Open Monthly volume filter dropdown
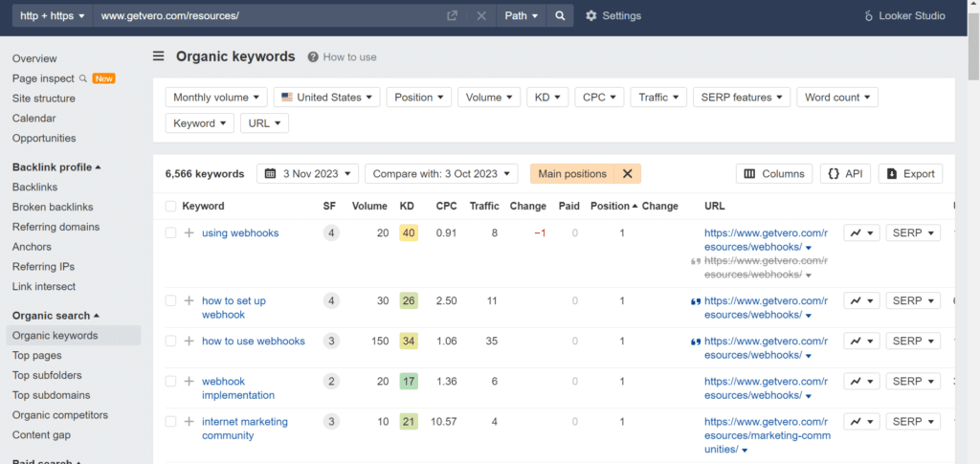Viewport: 980px width, 464px height. pyautogui.click(x=216, y=98)
